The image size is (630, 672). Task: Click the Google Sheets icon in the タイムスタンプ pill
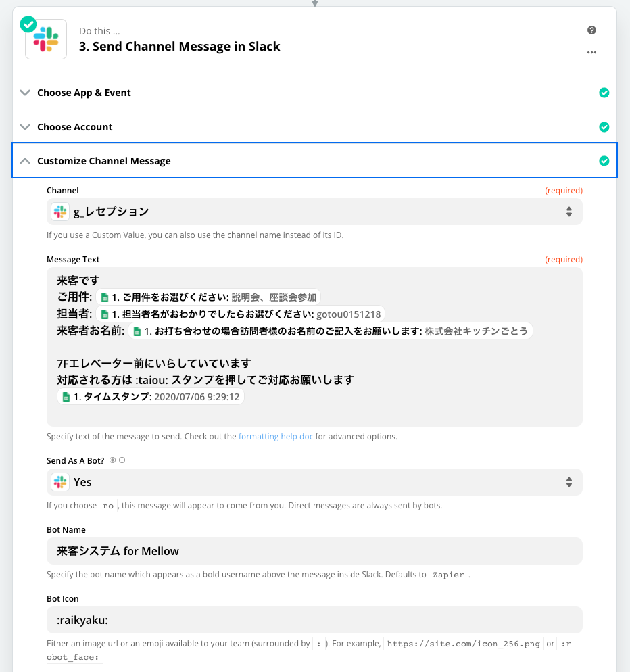66,396
